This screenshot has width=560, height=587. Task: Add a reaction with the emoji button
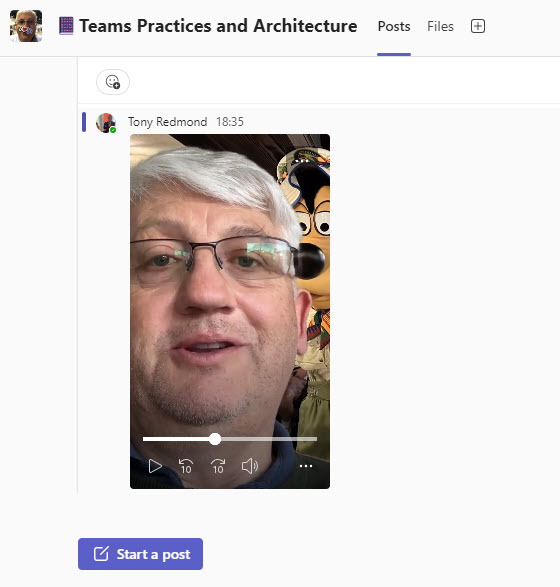113,82
